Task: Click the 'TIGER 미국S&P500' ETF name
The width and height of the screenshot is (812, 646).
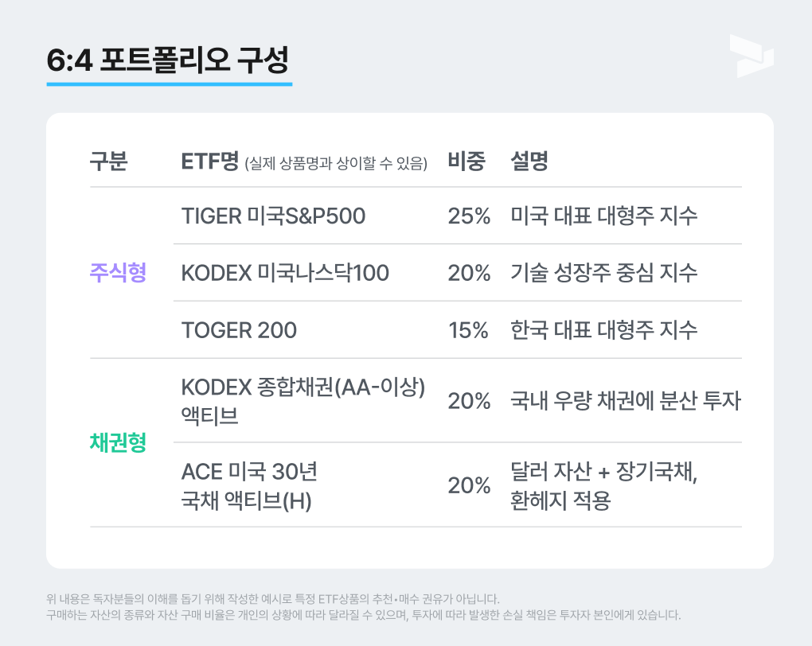Action: [x=273, y=216]
